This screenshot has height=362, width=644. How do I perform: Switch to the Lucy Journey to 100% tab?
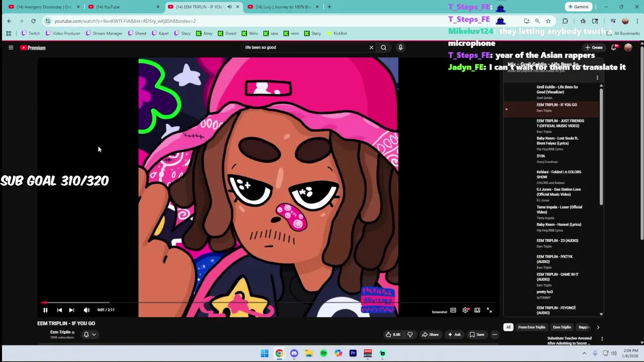pyautogui.click(x=284, y=7)
